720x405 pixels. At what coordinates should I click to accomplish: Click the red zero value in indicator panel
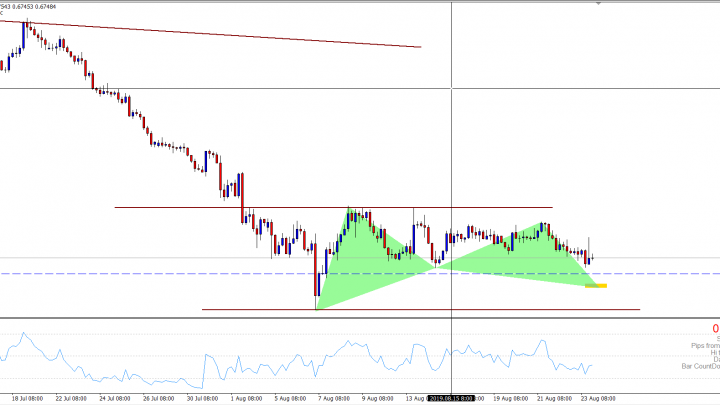715,328
